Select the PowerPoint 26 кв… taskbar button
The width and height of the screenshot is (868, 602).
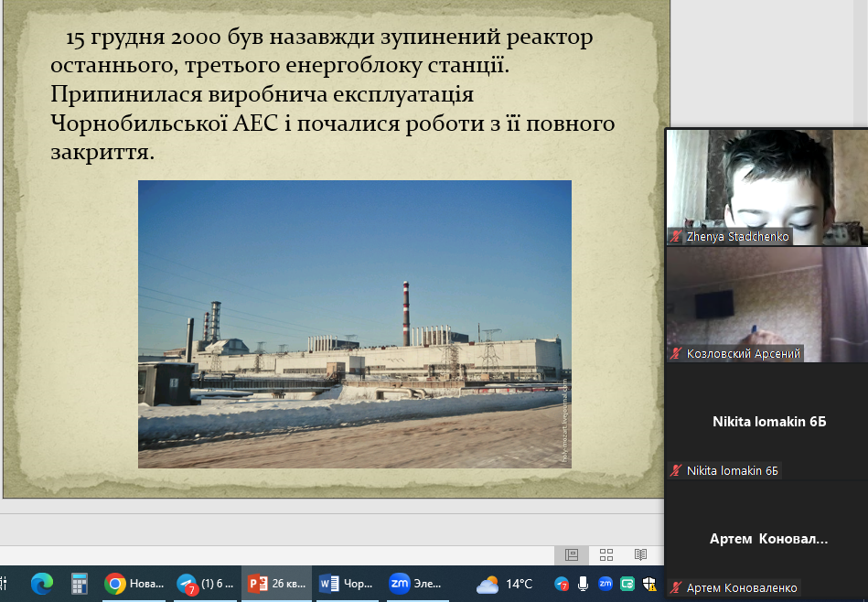click(276, 584)
